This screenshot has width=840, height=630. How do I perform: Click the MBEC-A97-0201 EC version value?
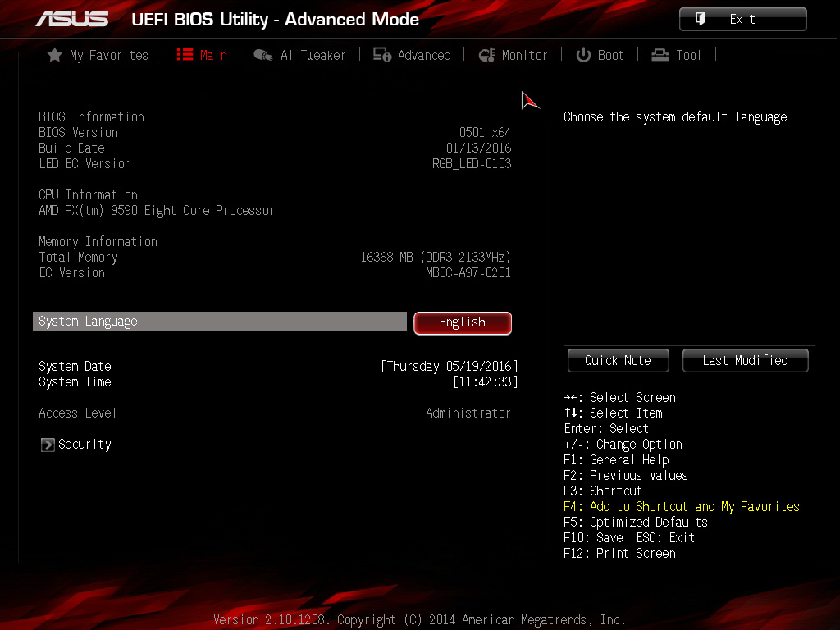tap(468, 272)
